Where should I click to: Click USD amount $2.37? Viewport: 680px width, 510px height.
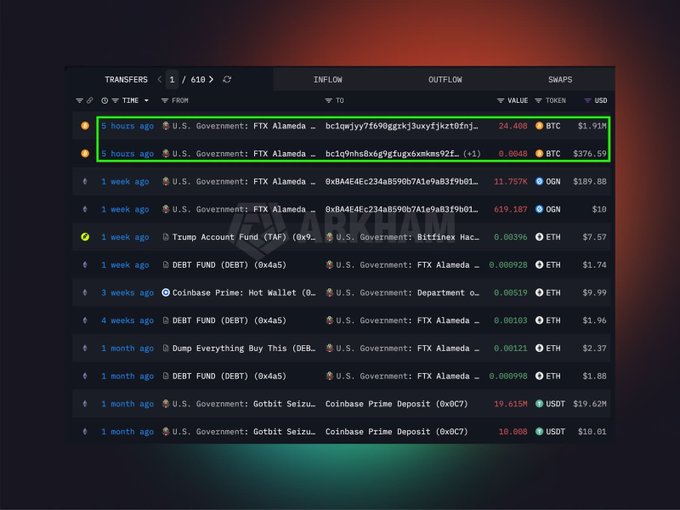pos(594,348)
